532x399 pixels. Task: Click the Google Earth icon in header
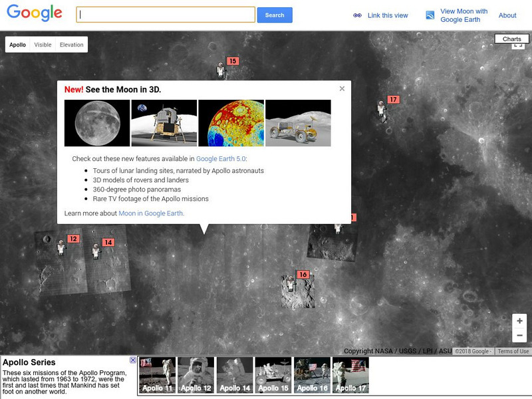tap(430, 15)
